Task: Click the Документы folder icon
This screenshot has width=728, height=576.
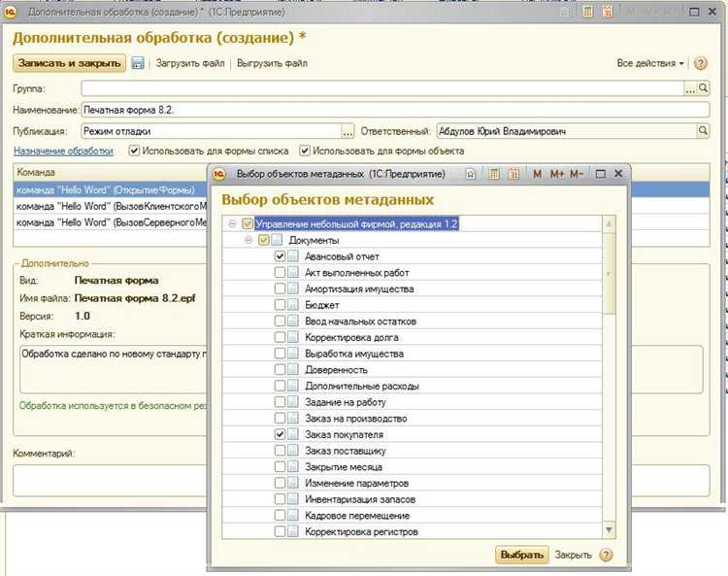Action: click(277, 240)
